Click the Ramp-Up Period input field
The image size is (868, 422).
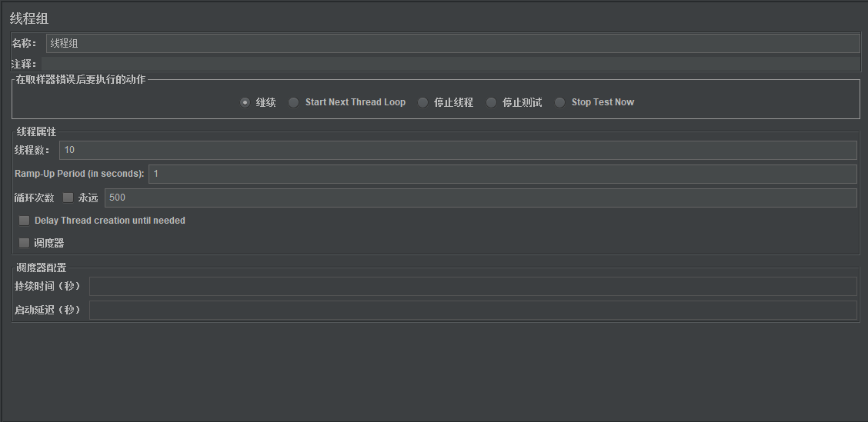click(x=502, y=174)
